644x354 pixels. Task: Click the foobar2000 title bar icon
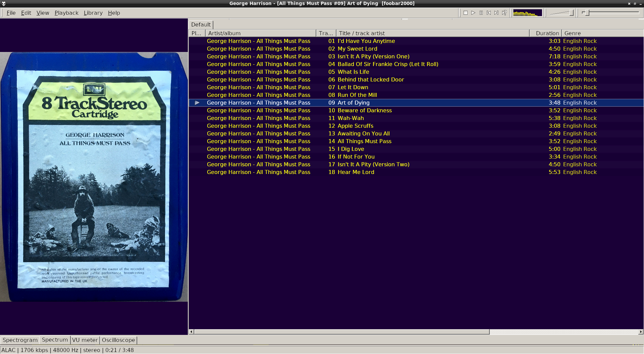click(4, 3)
